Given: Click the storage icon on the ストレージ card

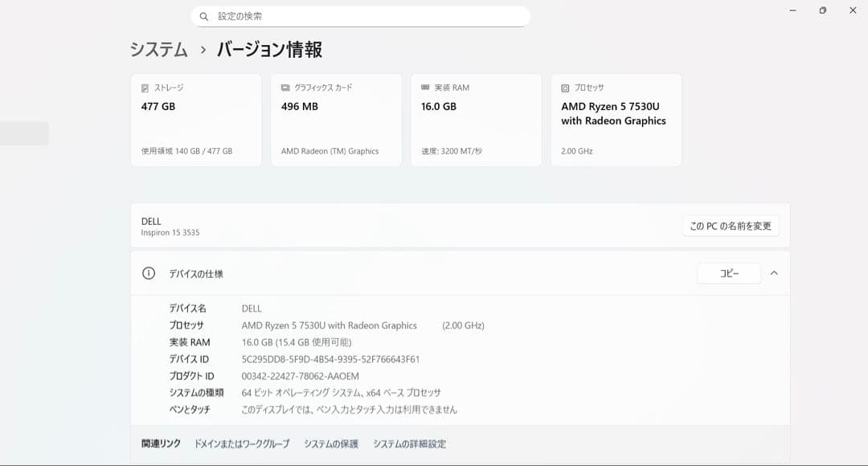Looking at the screenshot, I should click(x=145, y=86).
